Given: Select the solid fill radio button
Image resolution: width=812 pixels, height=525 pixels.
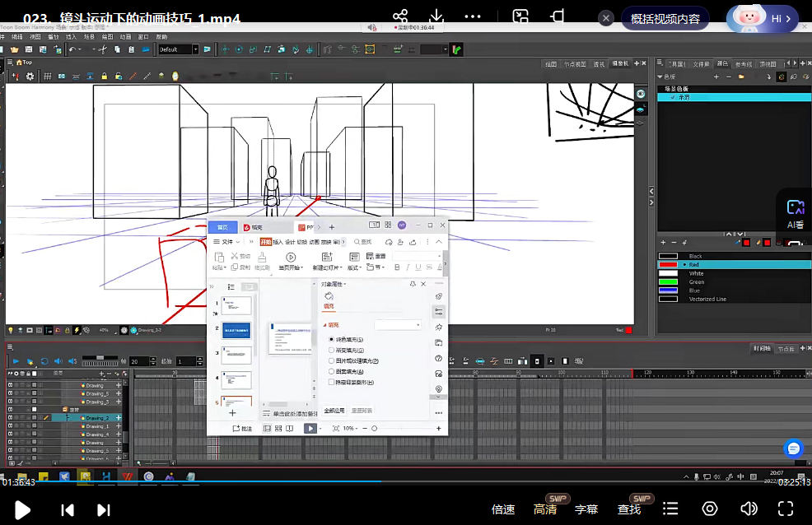Looking at the screenshot, I should coord(332,339).
